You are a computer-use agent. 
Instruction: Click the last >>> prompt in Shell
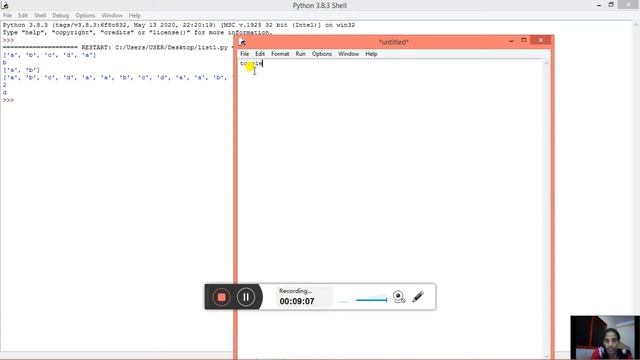(8, 100)
